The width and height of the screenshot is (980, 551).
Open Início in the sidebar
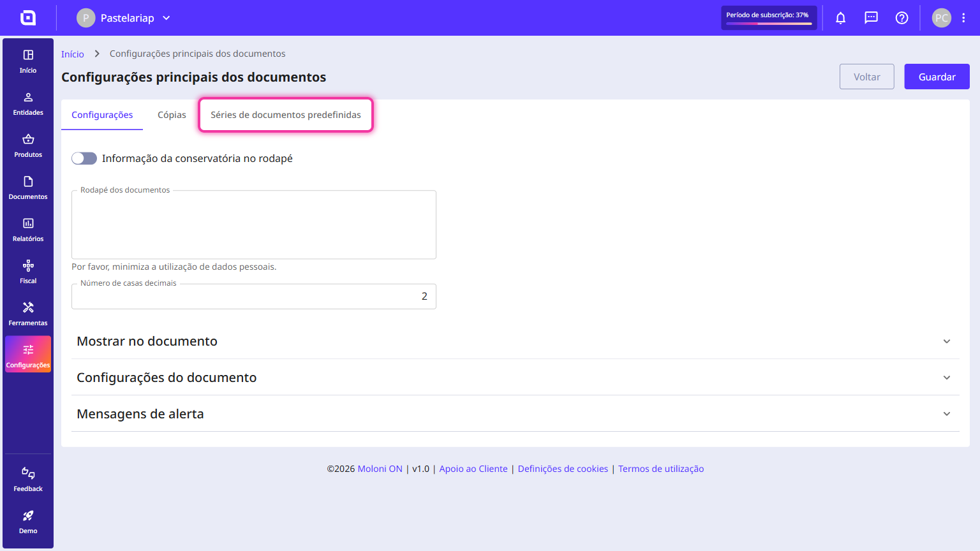28,61
